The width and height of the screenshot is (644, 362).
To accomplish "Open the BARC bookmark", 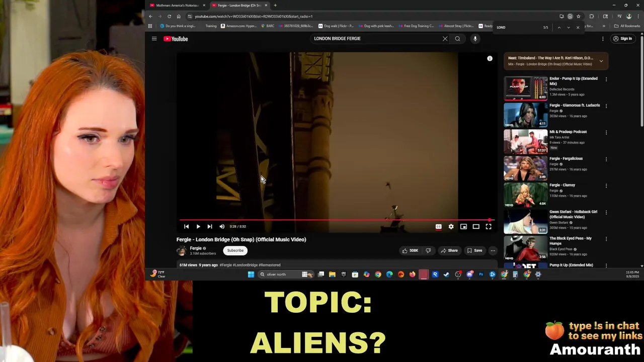I will (268, 26).
